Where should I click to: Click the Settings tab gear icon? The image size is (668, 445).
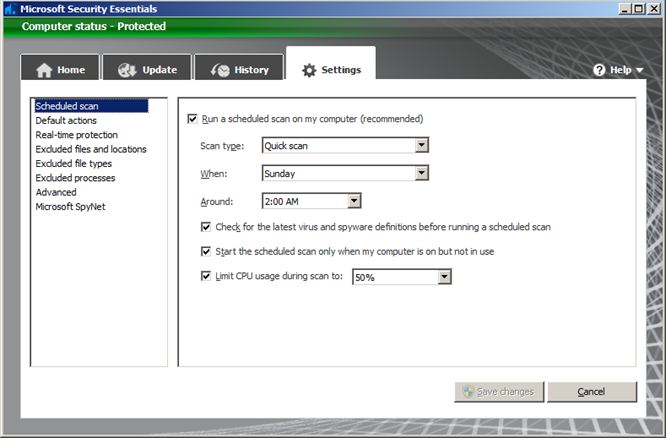(309, 70)
